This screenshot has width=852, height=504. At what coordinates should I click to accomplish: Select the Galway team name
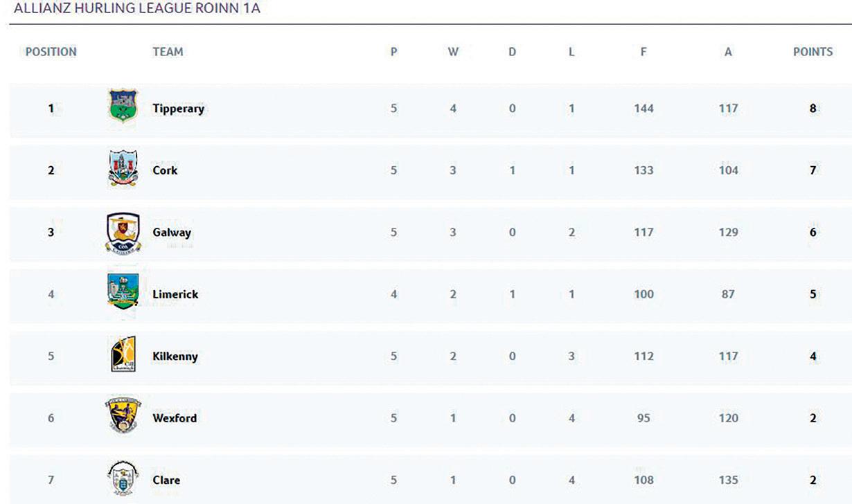click(x=171, y=233)
